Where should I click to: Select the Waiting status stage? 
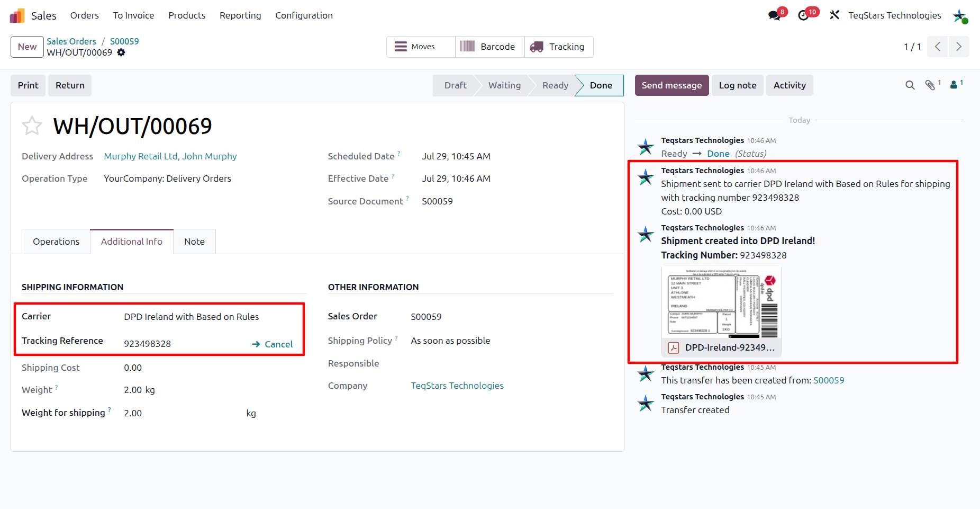[504, 85]
